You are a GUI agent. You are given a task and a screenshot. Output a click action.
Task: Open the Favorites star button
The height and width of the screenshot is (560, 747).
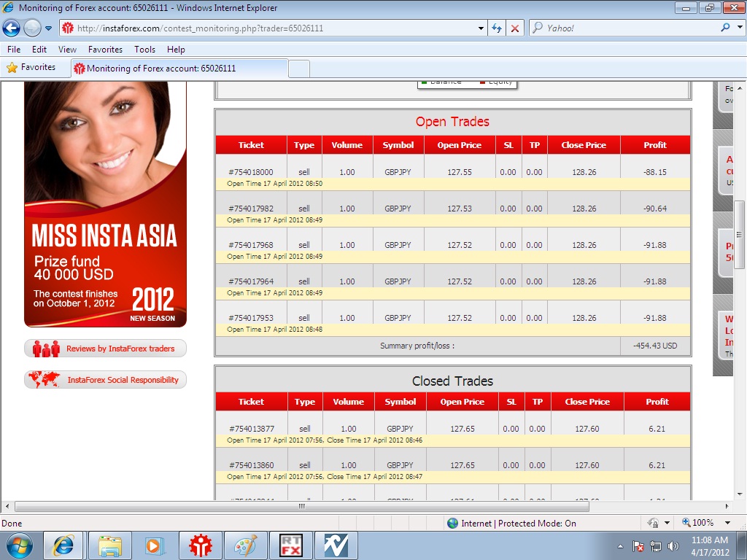click(x=31, y=68)
